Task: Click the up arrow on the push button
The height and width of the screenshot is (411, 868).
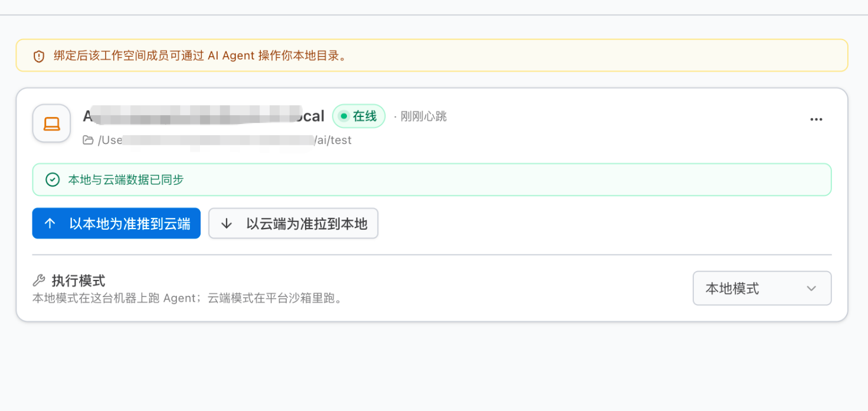Action: (50, 223)
